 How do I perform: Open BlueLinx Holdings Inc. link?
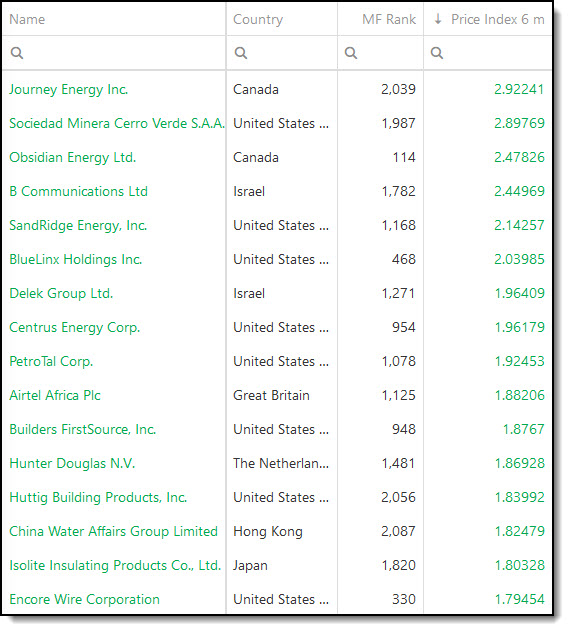click(76, 259)
